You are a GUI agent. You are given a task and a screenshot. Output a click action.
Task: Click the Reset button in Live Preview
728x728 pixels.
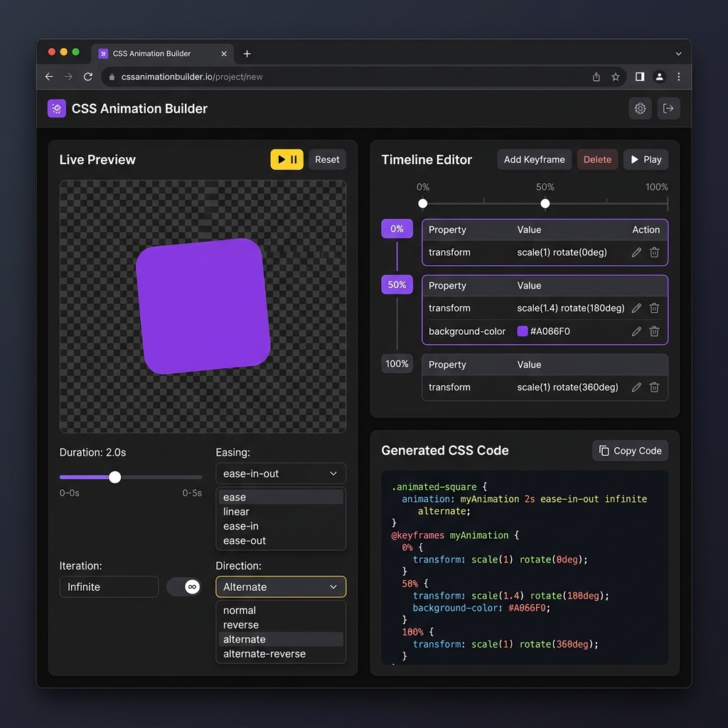327,159
